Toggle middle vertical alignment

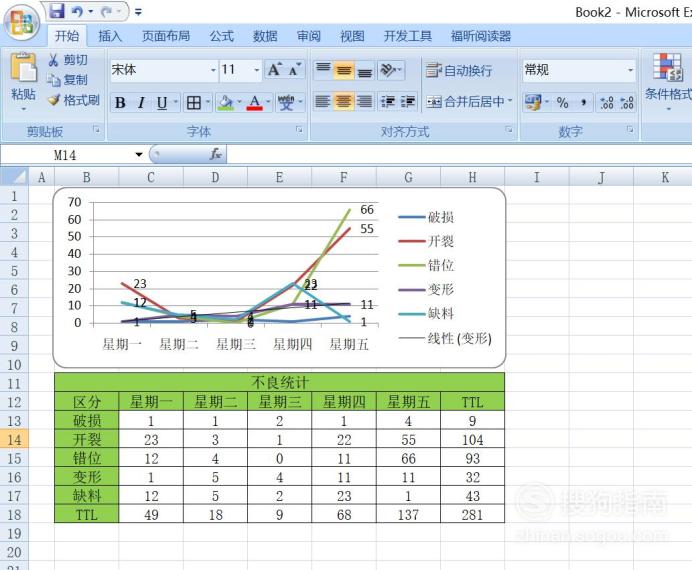(344, 70)
